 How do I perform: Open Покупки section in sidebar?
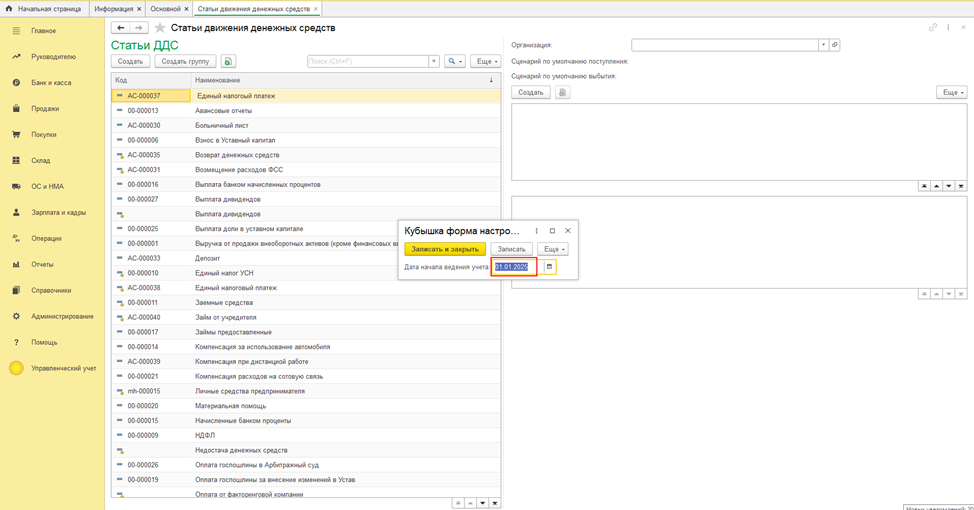43,135
